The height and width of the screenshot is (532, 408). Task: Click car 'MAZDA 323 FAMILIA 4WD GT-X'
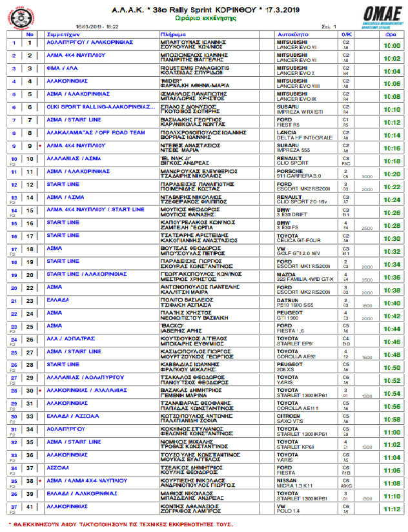pyautogui.click(x=305, y=277)
